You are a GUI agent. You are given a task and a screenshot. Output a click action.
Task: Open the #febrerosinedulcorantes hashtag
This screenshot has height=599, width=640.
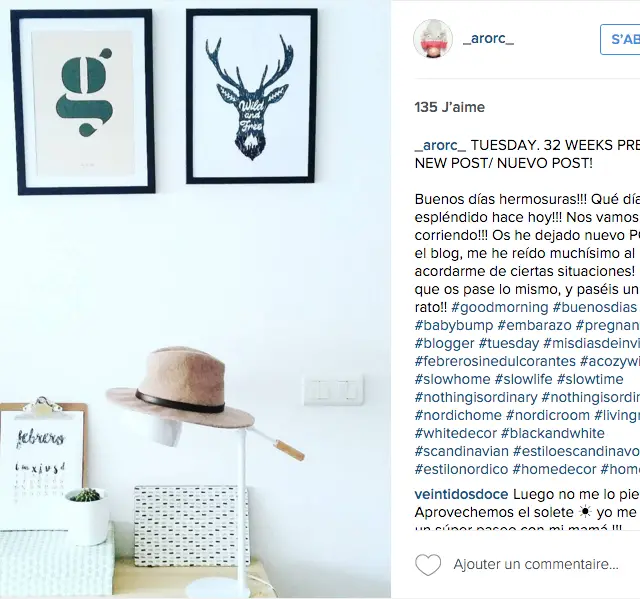pos(495,361)
